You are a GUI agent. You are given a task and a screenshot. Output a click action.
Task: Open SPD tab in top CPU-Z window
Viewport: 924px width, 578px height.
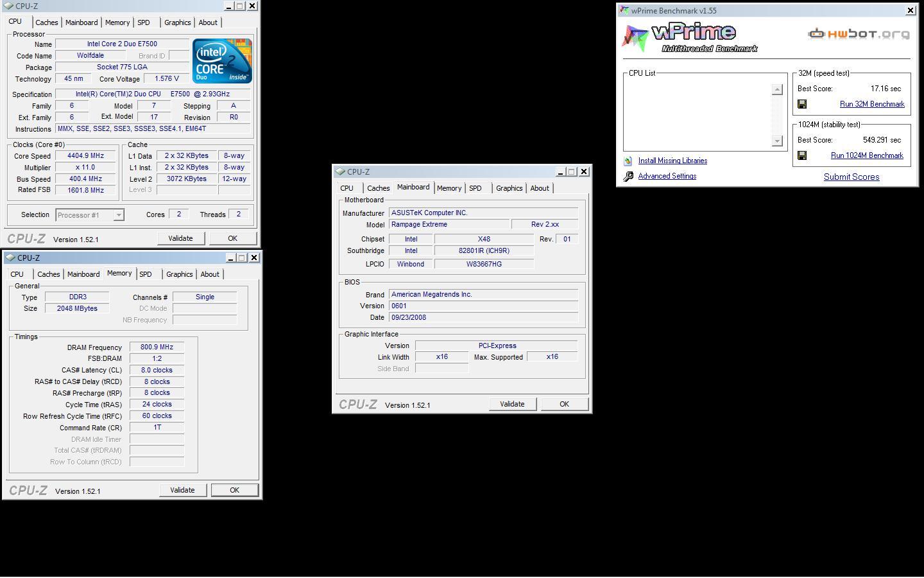(x=144, y=22)
